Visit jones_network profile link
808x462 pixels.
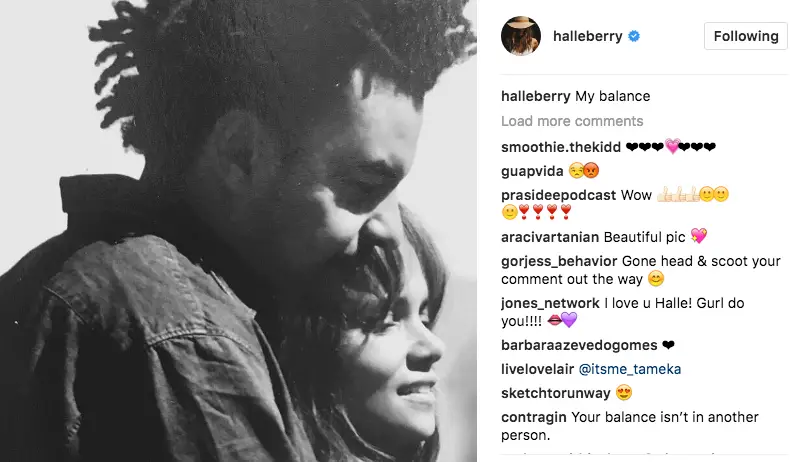pos(550,303)
